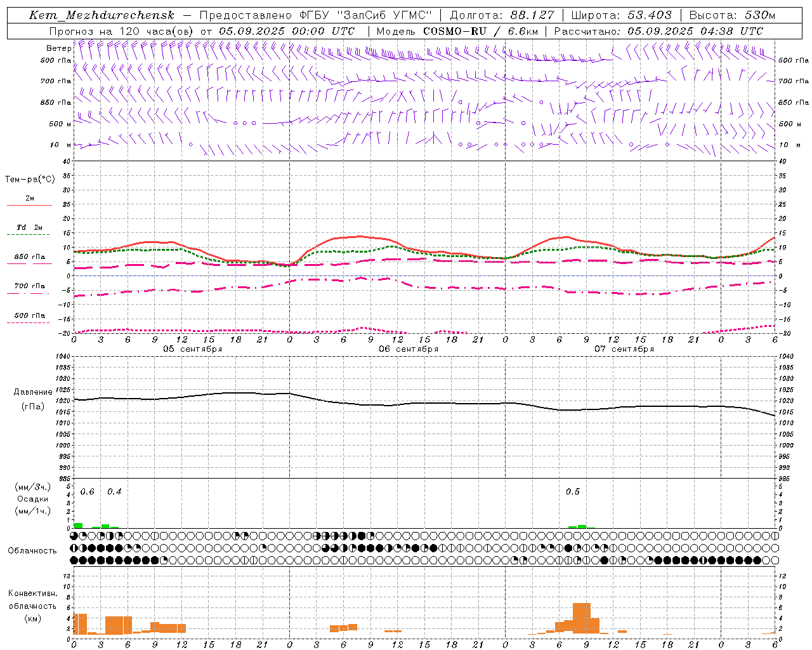Click the Kem_Mezhdurechensk station title

point(101,15)
